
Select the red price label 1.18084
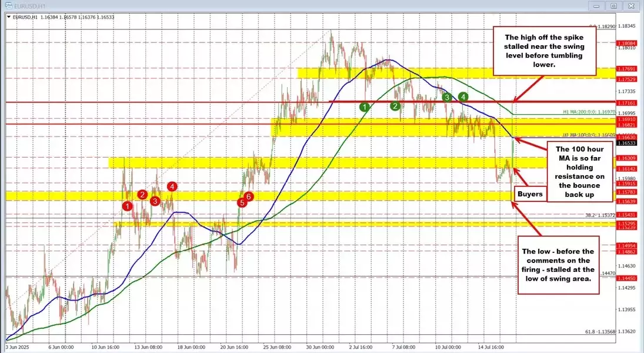point(626,43)
